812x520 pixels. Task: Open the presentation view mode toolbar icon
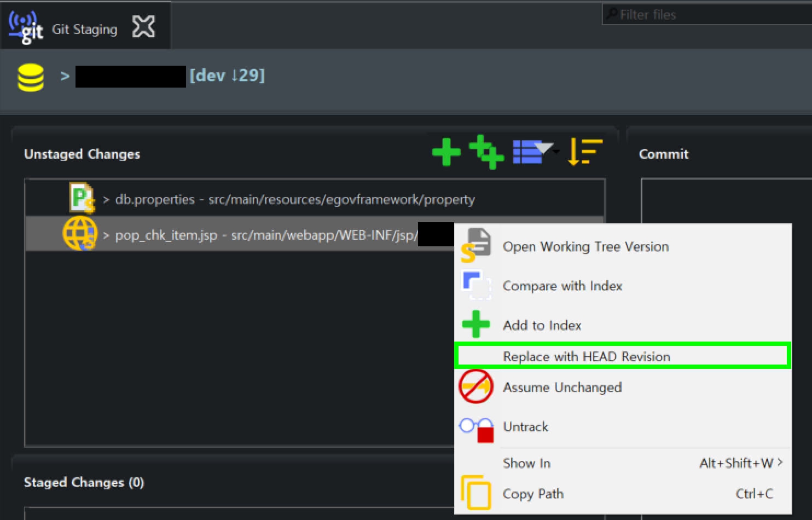coord(527,152)
